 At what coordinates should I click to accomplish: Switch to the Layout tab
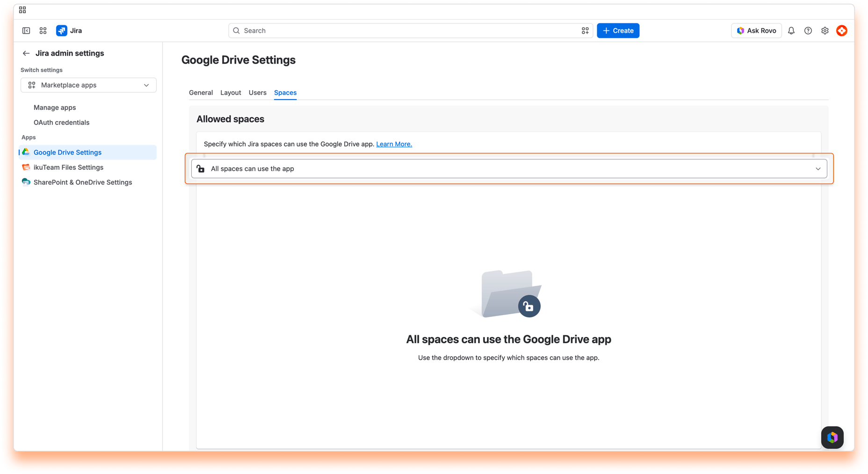231,93
